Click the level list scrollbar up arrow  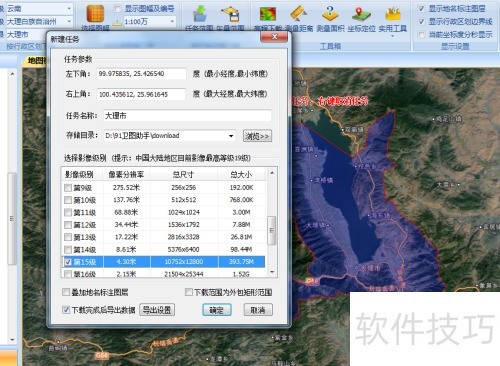272,173
